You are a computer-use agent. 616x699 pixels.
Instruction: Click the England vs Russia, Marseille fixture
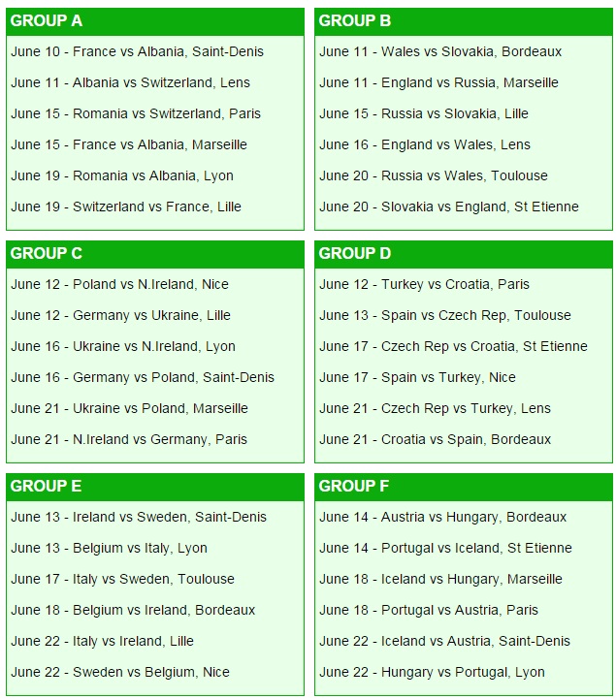click(x=438, y=83)
